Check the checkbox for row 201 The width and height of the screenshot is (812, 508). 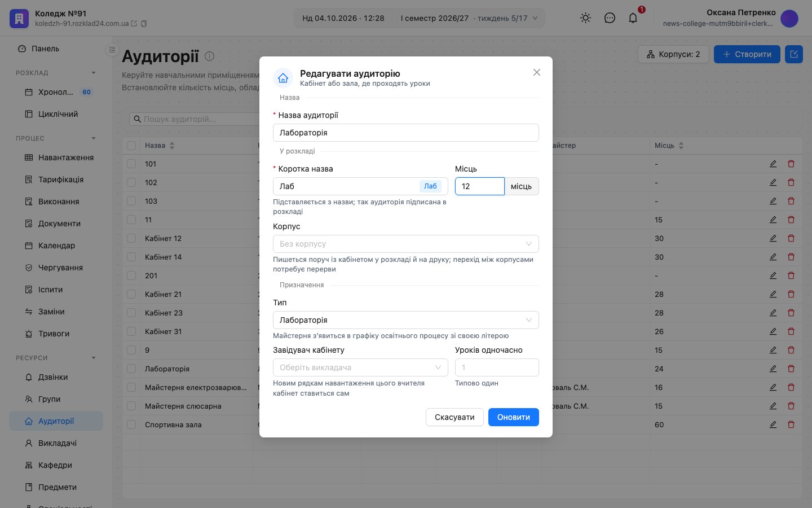[131, 275]
